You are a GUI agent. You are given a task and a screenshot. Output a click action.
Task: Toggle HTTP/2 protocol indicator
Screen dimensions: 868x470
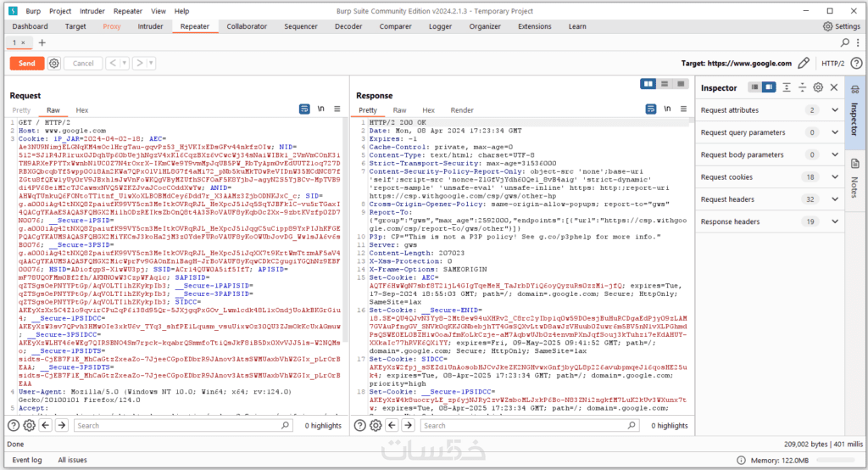point(832,63)
